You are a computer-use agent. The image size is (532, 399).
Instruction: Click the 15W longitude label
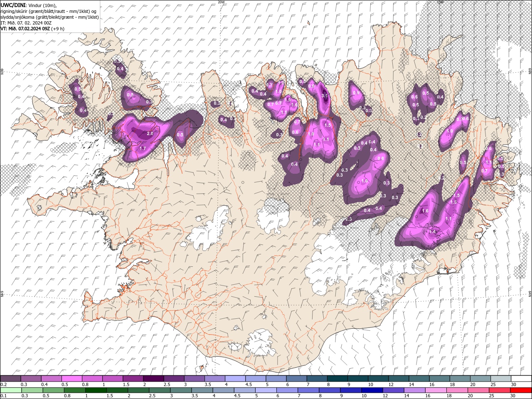click(x=441, y=2)
